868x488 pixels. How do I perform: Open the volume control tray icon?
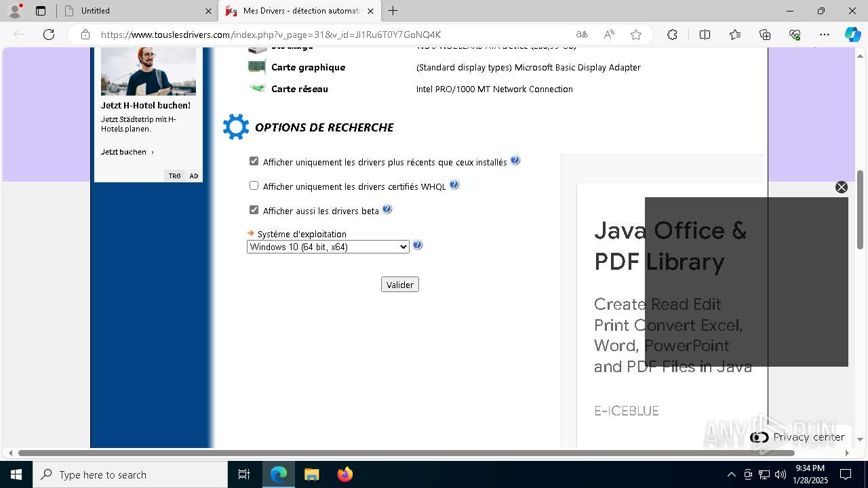tap(781, 474)
